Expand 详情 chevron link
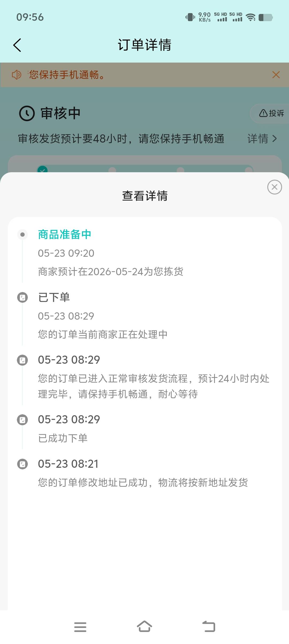Screen dimensions: 289x644 tap(262, 139)
